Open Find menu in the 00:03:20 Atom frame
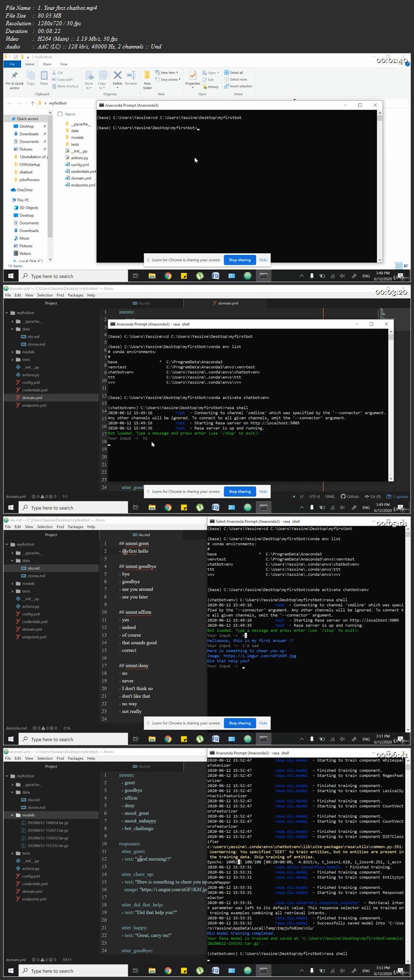 (60, 295)
